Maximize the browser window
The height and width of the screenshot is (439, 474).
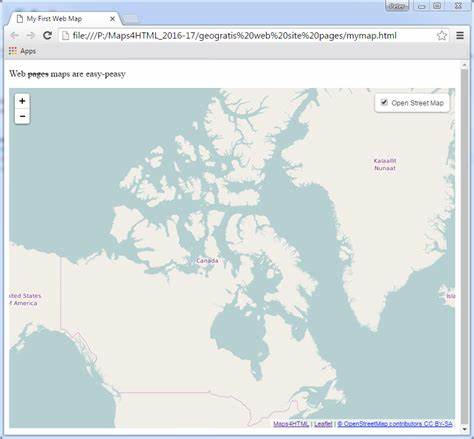(x=437, y=6)
